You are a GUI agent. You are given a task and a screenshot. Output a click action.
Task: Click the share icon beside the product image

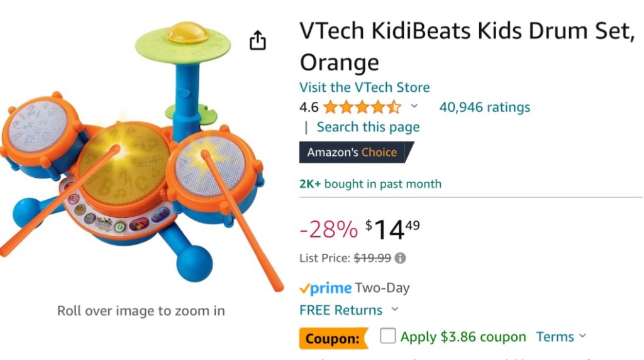coord(258,41)
